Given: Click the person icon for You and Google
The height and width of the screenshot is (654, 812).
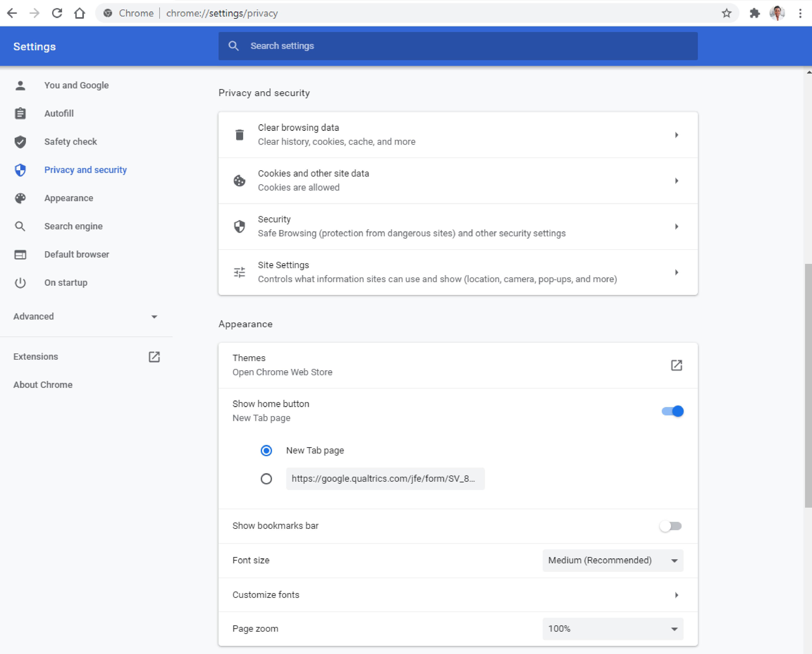Looking at the screenshot, I should point(20,85).
